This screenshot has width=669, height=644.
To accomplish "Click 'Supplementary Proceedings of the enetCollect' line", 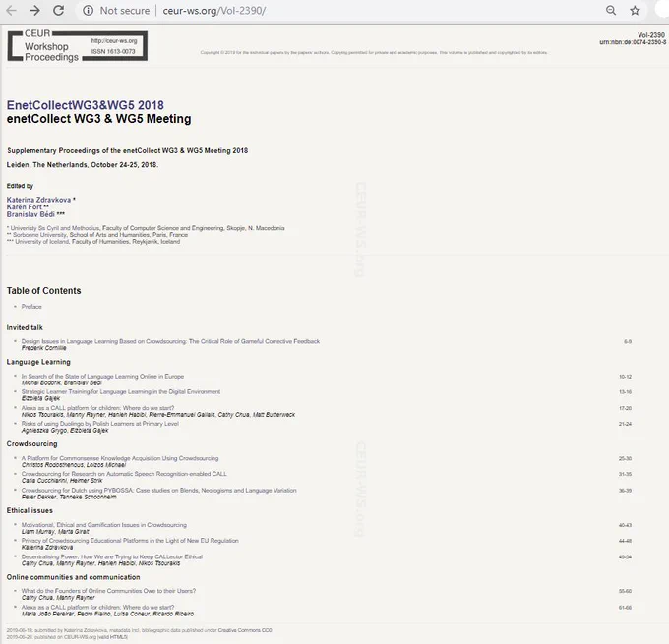I will click(x=128, y=150).
